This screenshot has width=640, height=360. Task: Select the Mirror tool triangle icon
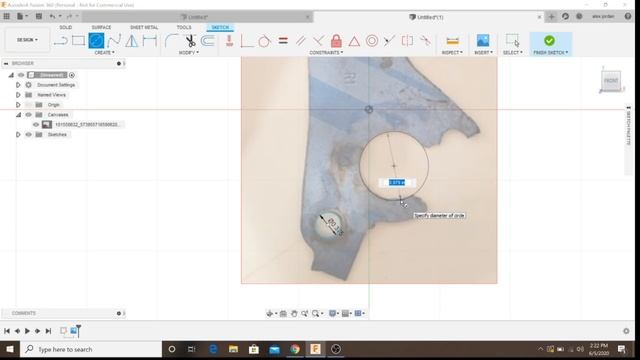tap(131, 41)
